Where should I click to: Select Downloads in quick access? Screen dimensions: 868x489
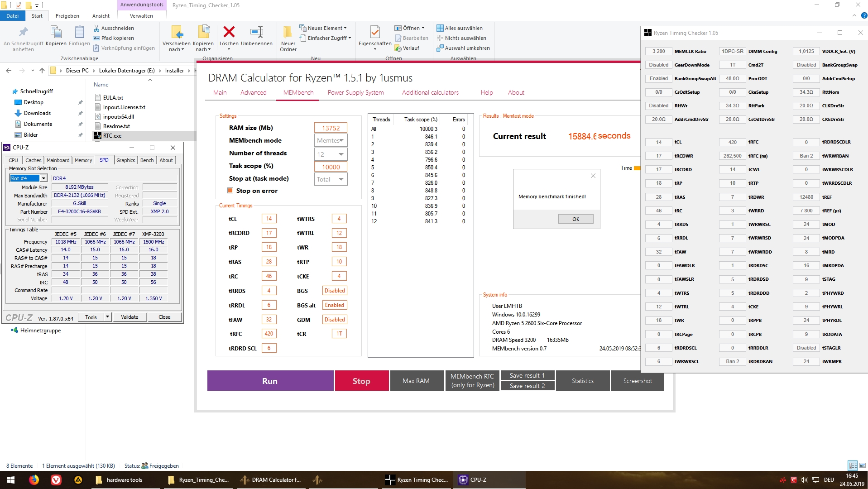click(x=37, y=113)
